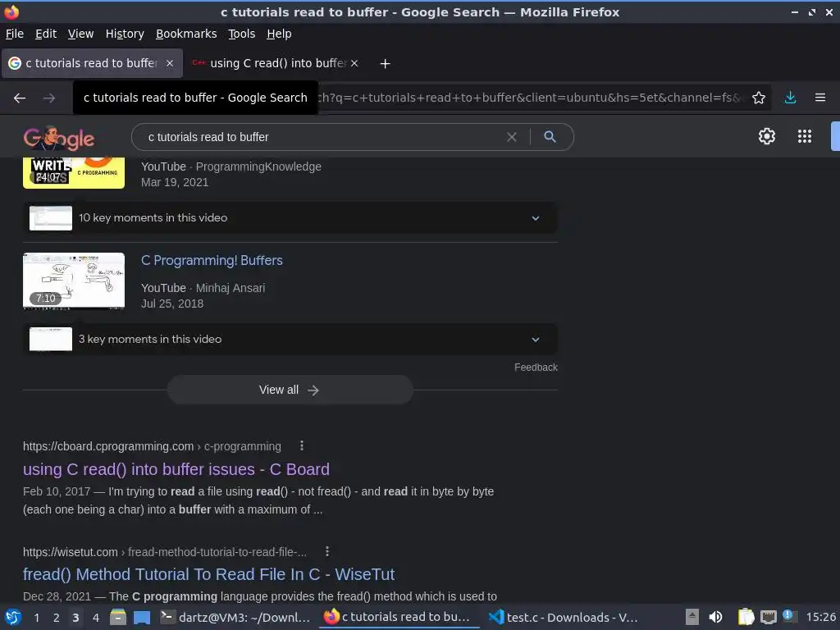
Task: Open the Help menu
Action: point(279,34)
